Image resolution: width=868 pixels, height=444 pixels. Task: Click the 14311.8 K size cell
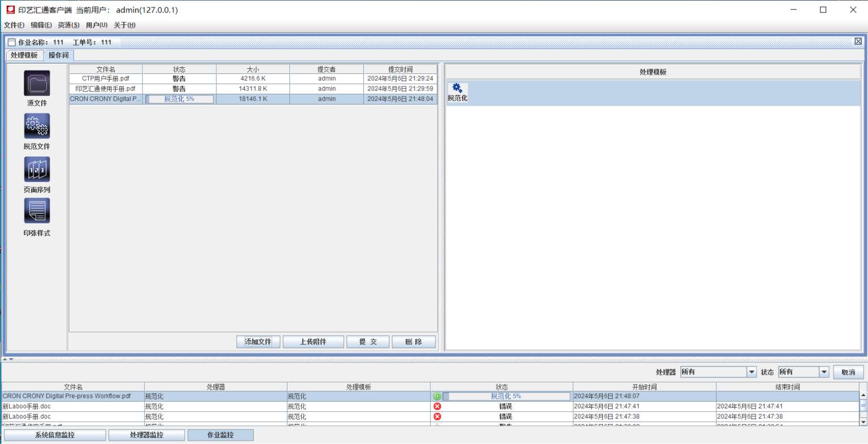coord(253,89)
